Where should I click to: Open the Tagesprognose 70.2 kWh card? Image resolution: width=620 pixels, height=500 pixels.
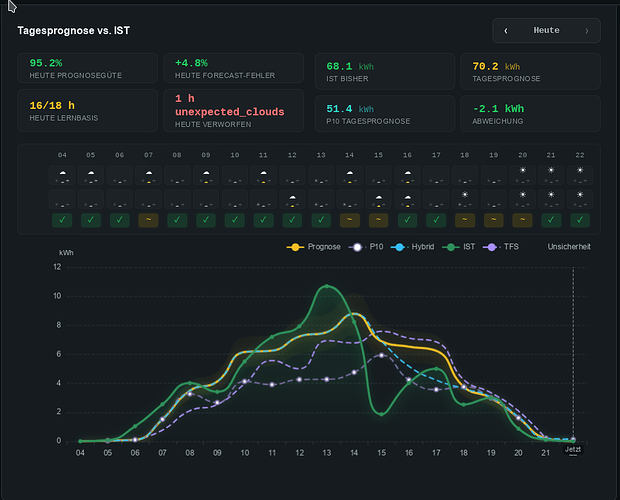click(x=530, y=71)
